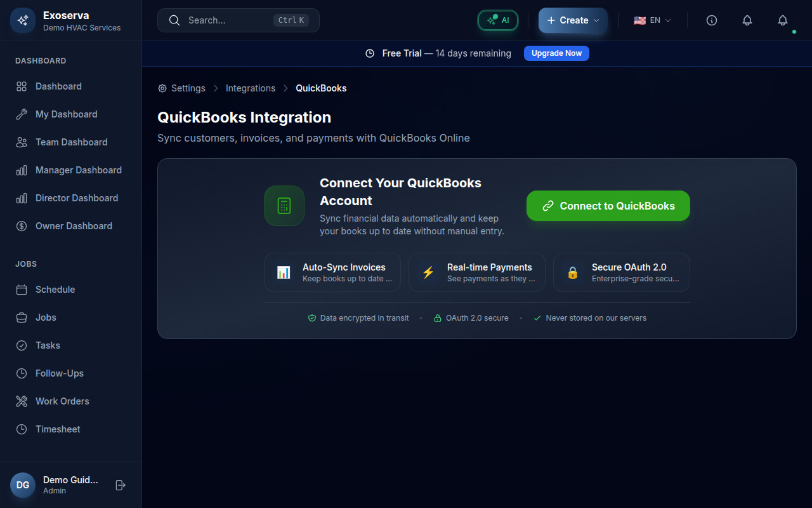Click the Upgrade Now button
The width and height of the screenshot is (812, 508).
coord(556,53)
